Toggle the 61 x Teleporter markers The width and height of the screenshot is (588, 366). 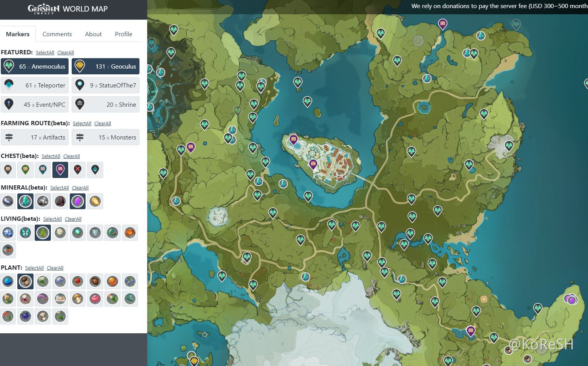[x=35, y=86]
